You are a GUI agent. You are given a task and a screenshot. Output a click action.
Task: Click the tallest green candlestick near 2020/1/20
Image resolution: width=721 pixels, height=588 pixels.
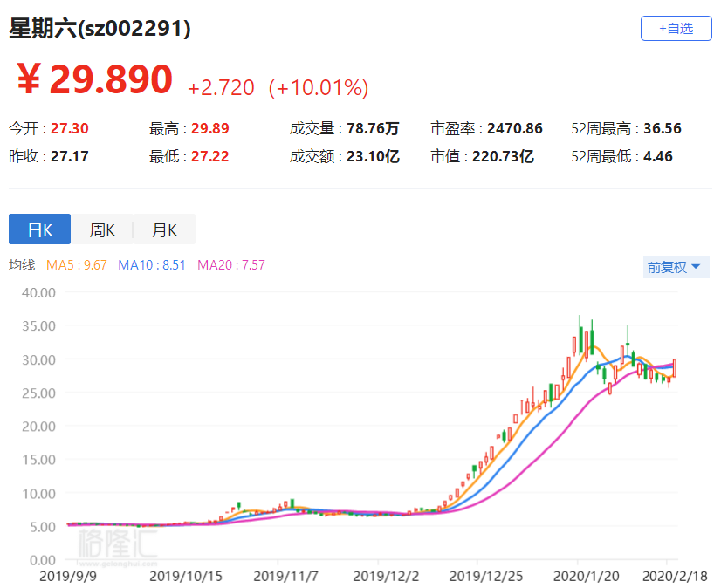point(580,336)
